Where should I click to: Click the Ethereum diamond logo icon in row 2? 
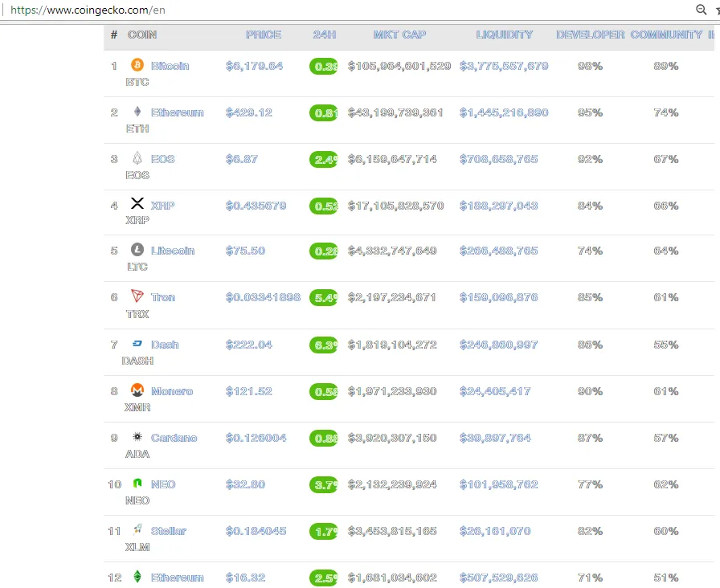coord(137,112)
